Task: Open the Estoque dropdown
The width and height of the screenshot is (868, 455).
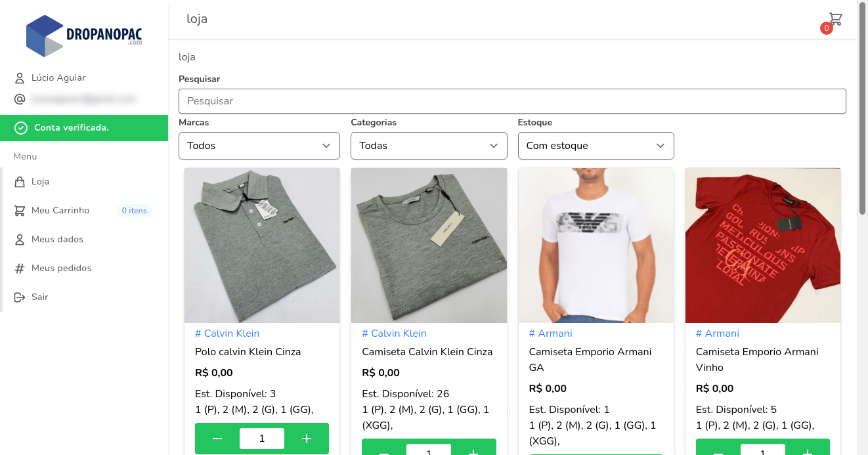Action: pos(596,146)
